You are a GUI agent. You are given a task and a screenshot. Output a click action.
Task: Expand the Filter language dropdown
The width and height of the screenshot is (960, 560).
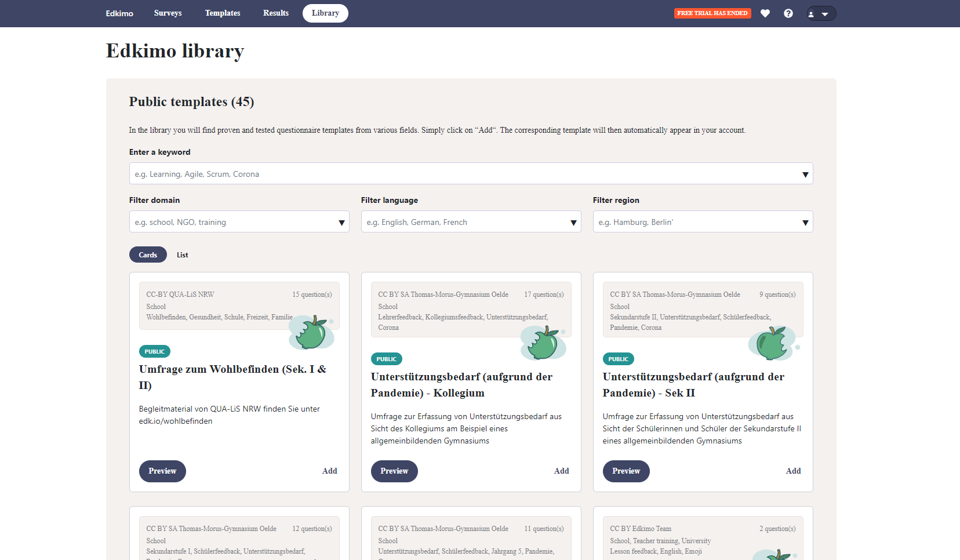tap(471, 222)
